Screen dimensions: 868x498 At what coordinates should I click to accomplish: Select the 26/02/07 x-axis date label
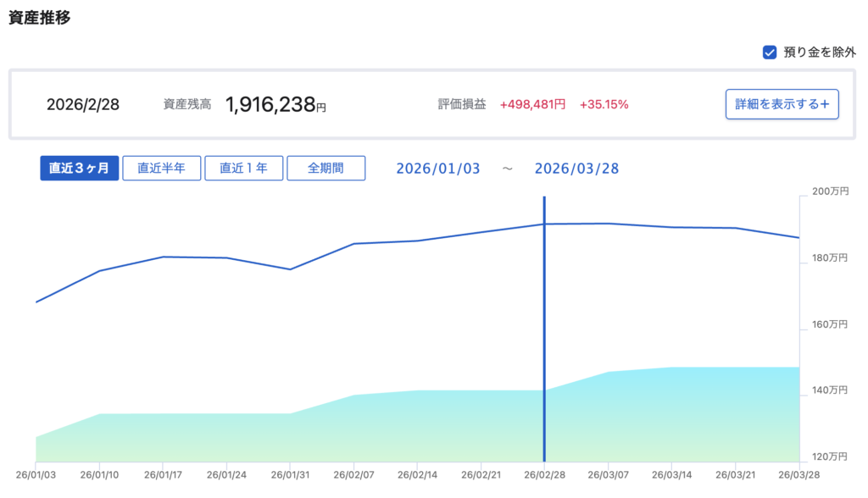[x=353, y=474]
